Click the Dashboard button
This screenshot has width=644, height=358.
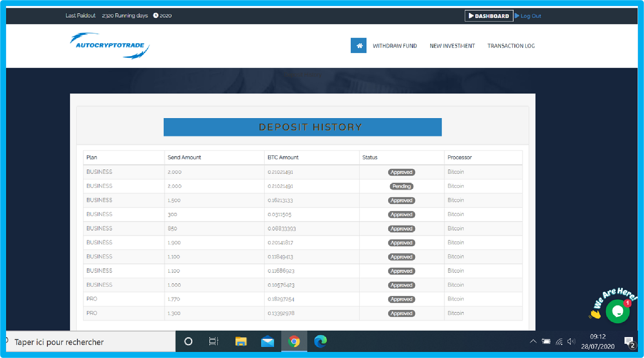[x=489, y=16]
